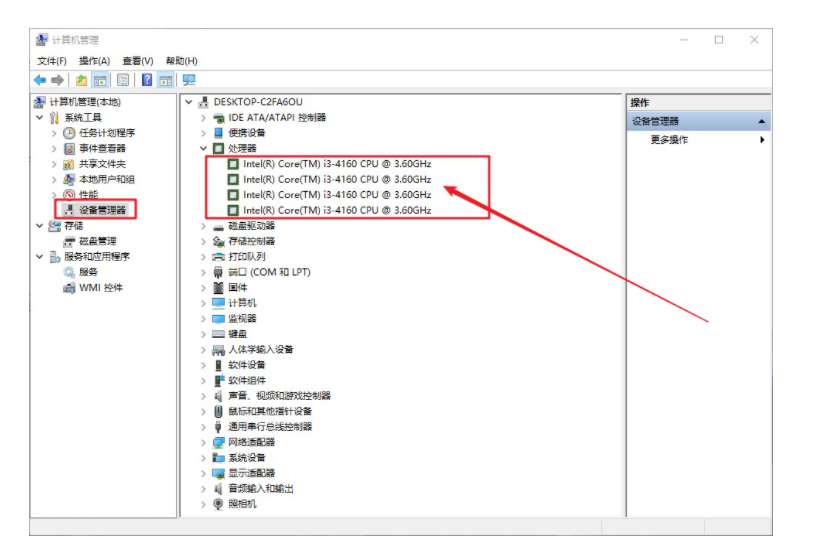The height and width of the screenshot is (546, 833).
Task: Select 设备管理器 in the left tree
Action: click(x=102, y=210)
